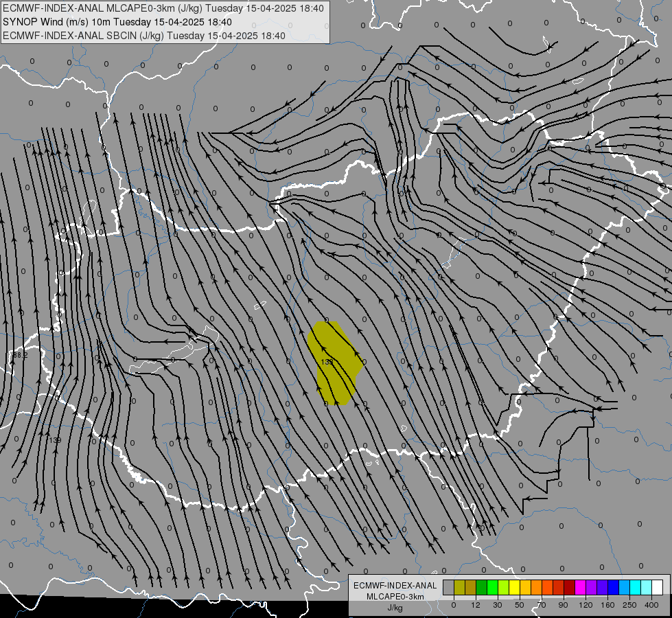The height and width of the screenshot is (618, 672).
Task: Click the legend label 50
Action: pyautogui.click(x=520, y=605)
